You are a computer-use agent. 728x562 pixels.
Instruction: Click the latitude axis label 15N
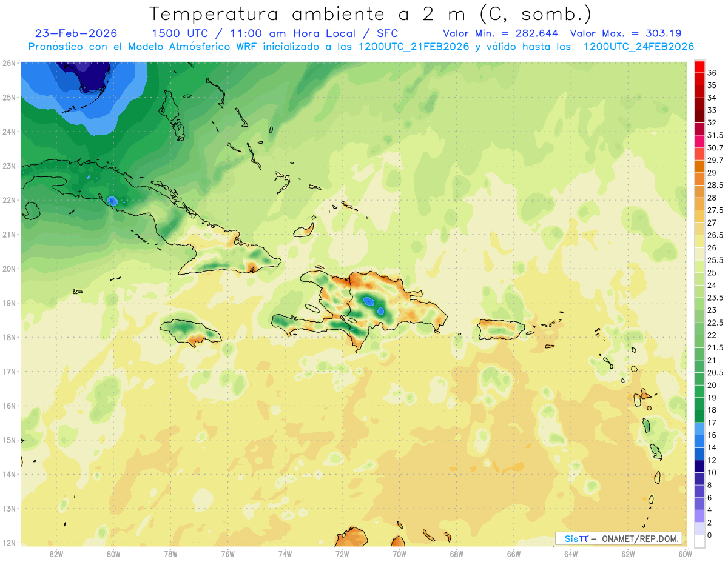[9, 440]
